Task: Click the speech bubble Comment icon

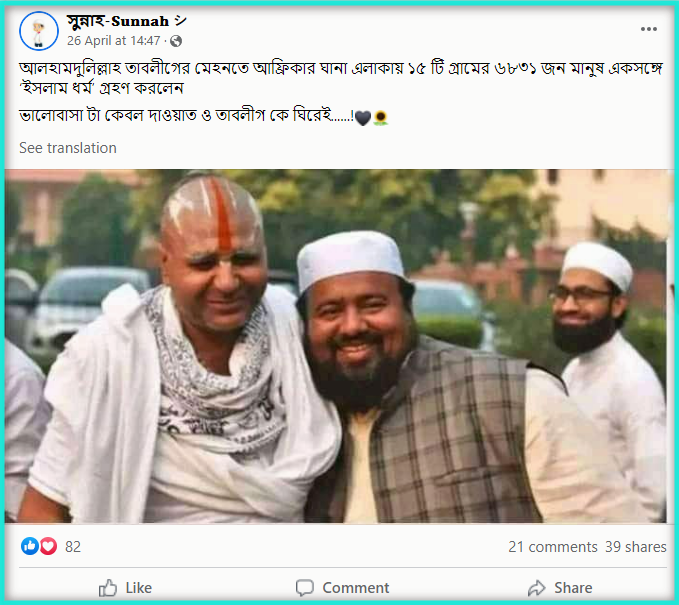Action: coord(304,588)
